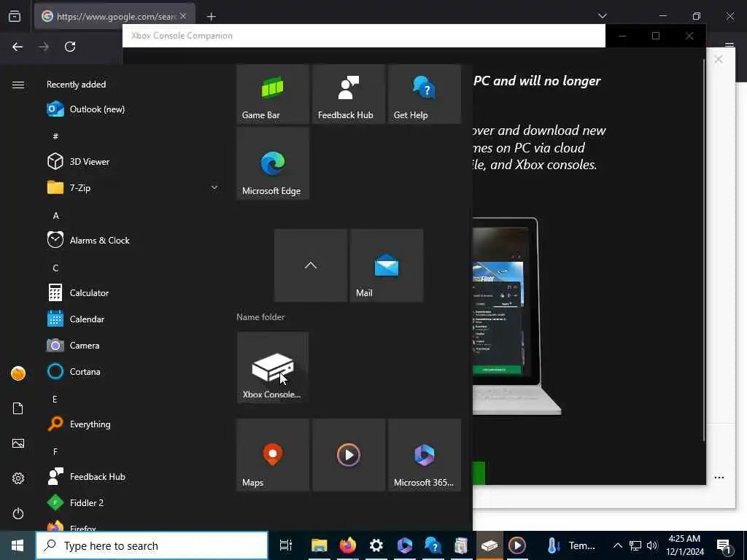The height and width of the screenshot is (560, 747).
Task: Go back in the browser window
Action: 18,47
